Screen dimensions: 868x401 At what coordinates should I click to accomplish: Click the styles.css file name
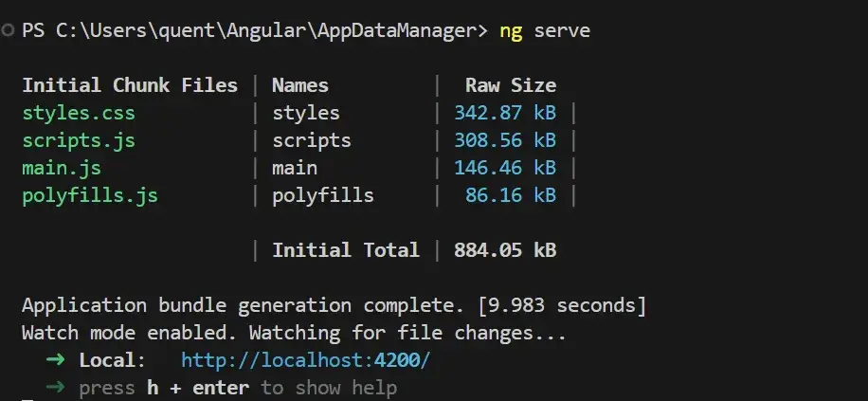point(79,113)
